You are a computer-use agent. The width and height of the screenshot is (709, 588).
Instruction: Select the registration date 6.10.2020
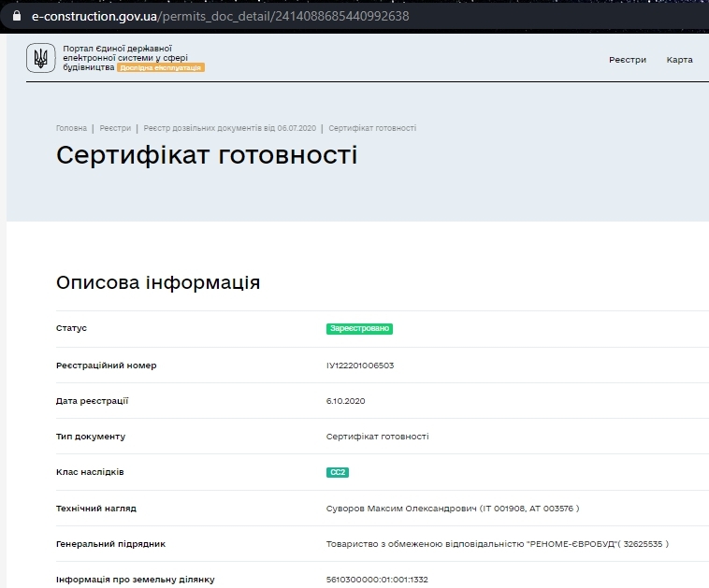[x=345, y=401]
